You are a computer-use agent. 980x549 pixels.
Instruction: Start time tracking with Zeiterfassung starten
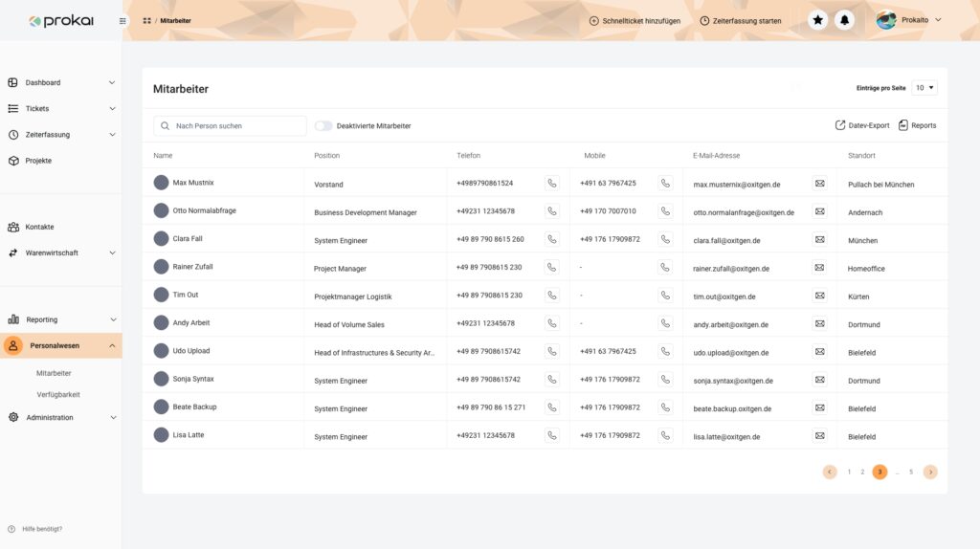pyautogui.click(x=740, y=20)
